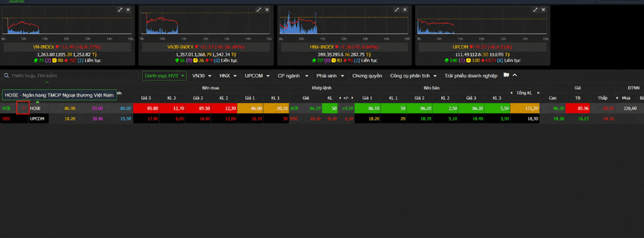
Task: Click VCB floor price 80.00
Action: 125,108
